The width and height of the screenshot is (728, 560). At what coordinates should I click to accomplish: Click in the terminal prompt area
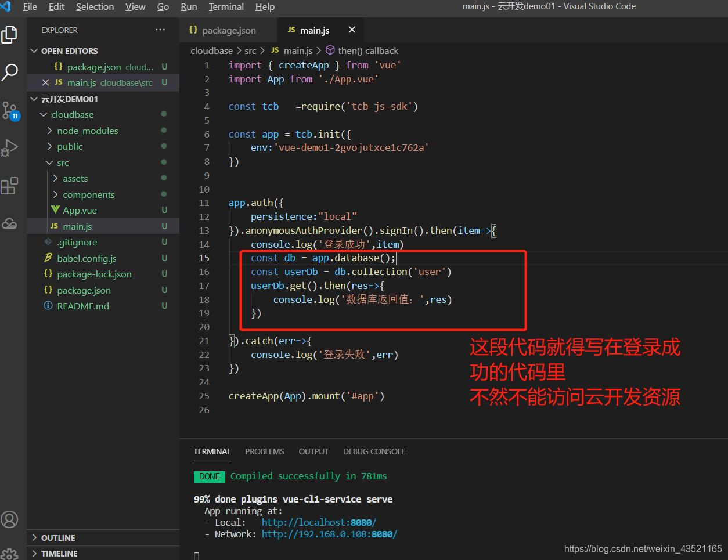click(x=197, y=556)
